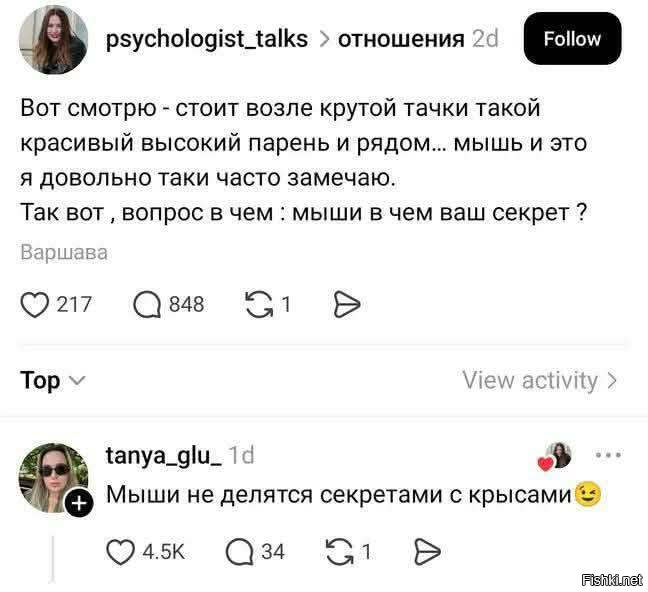This screenshot has height=592, width=648.
Task: Open View activity
Action: [539, 381]
